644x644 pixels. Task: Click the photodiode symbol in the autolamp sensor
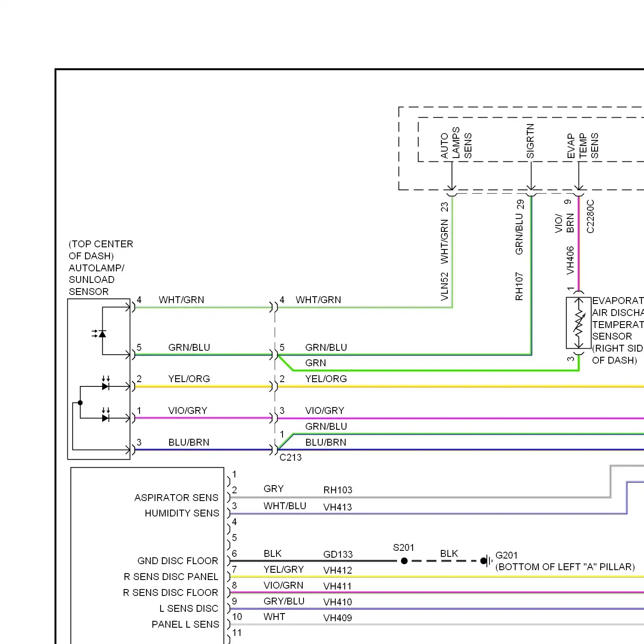pyautogui.click(x=100, y=334)
